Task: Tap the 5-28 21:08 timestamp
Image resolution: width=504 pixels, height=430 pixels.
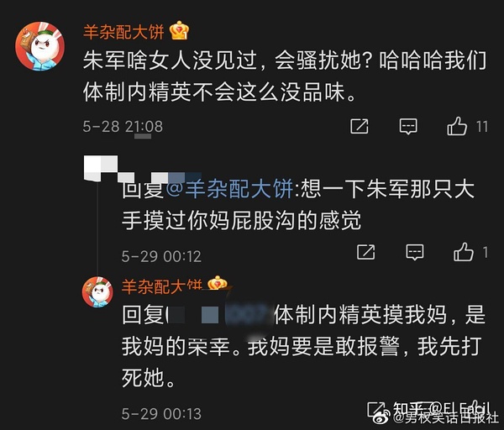Action: [123, 126]
